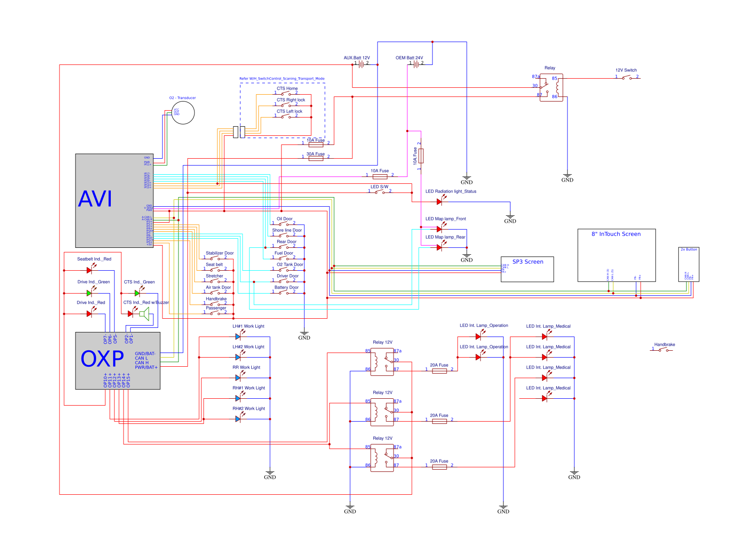Viewport: 756px width, 535px height.
Task: Select the Seatbelt Ind._Red LED symbol
Action: tap(88, 270)
